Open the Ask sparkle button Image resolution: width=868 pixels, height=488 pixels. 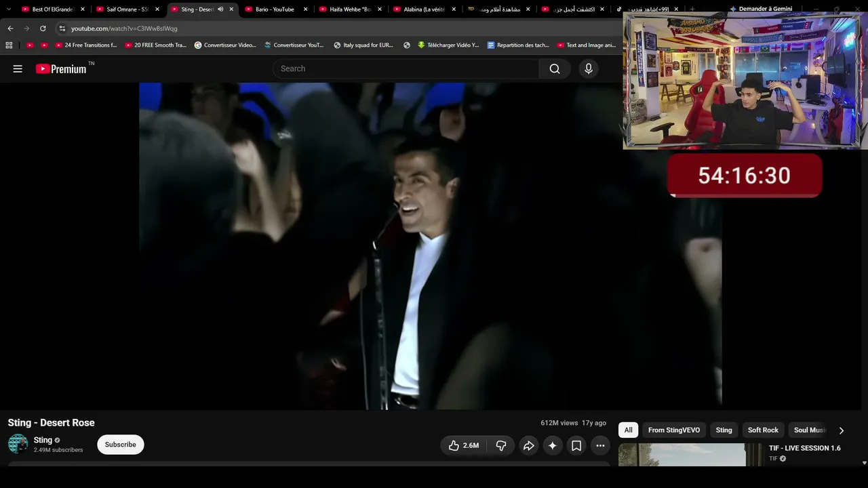tap(553, 445)
